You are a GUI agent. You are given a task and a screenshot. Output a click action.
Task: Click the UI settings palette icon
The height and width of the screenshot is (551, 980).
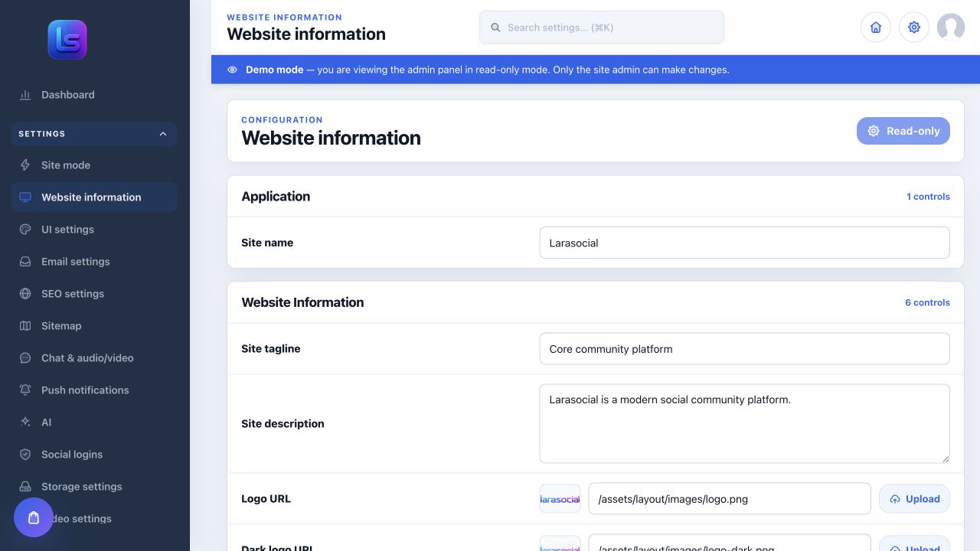click(25, 230)
